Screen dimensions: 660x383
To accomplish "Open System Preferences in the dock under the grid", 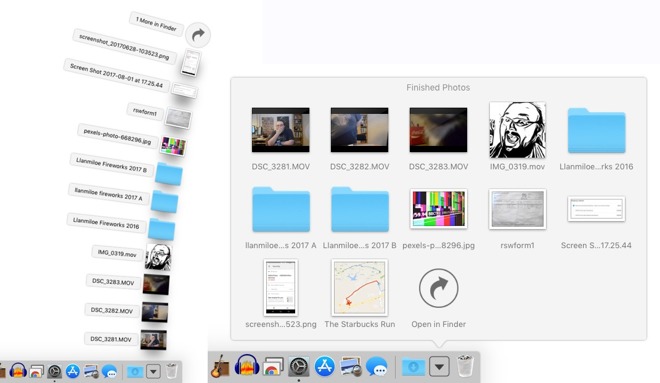I will (299, 367).
